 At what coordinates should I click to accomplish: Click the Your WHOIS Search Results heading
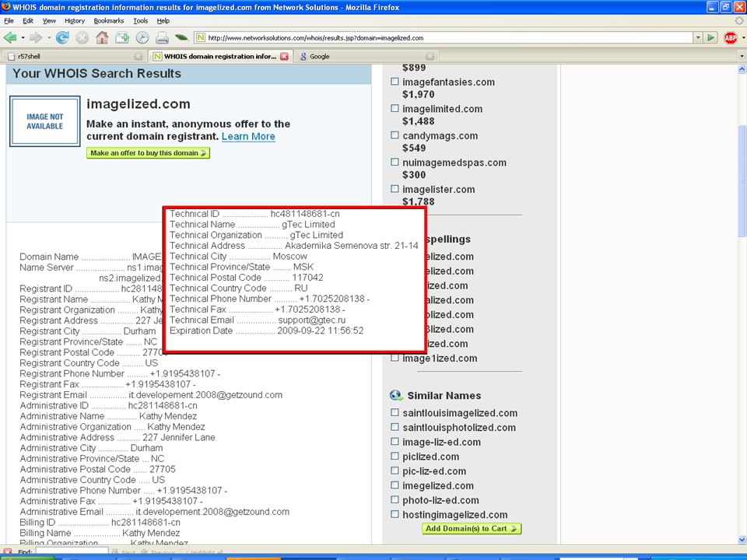pyautogui.click(x=96, y=73)
